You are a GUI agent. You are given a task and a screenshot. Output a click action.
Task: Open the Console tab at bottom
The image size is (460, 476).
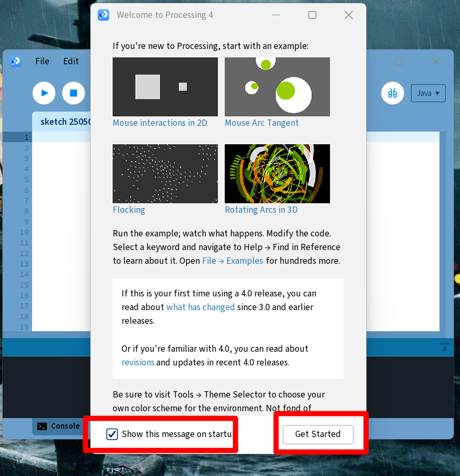click(x=58, y=426)
